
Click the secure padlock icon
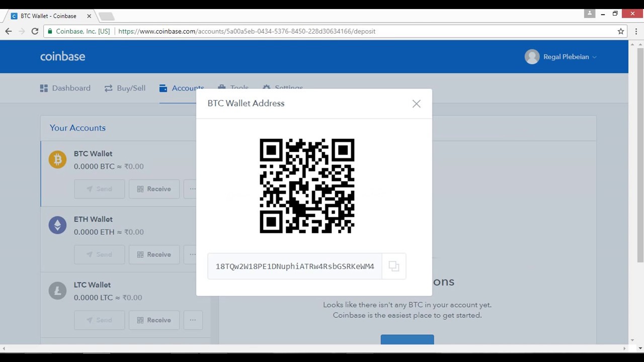50,31
